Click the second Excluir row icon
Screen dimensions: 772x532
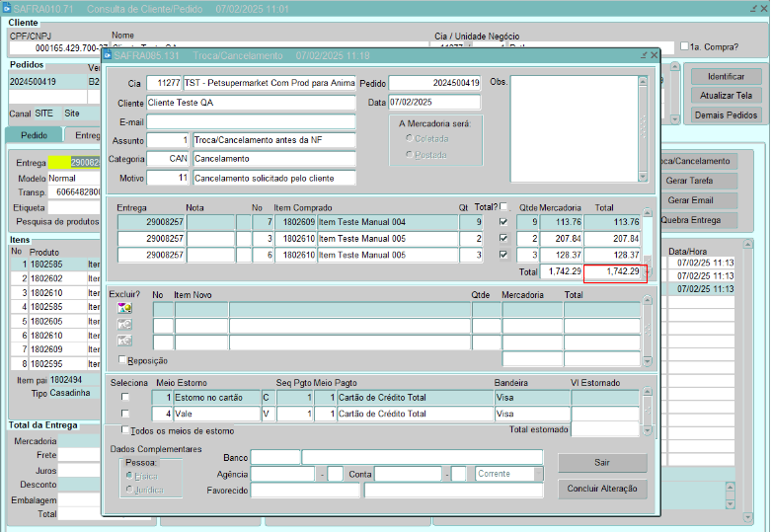(124, 325)
